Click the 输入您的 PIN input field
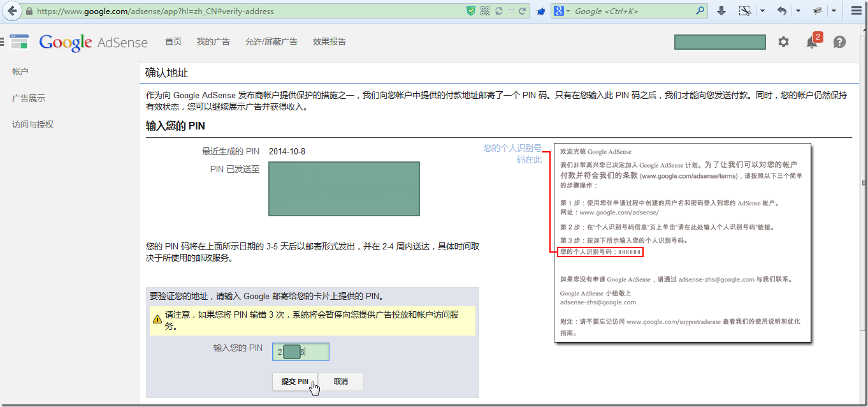 (x=301, y=352)
